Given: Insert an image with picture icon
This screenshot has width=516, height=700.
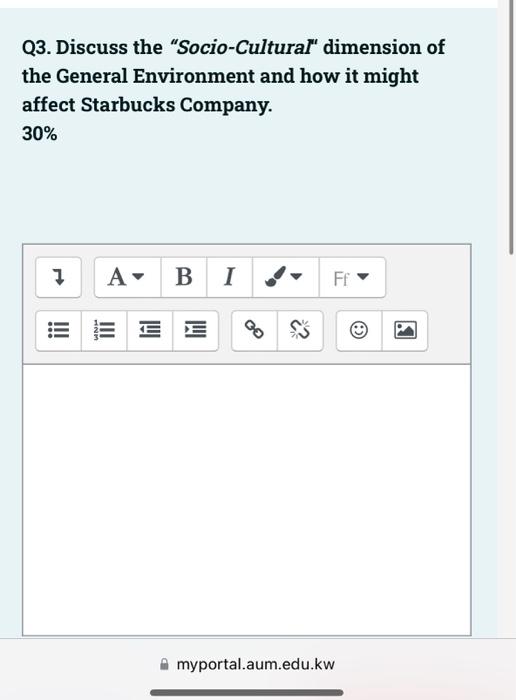Looking at the screenshot, I should click(405, 331).
